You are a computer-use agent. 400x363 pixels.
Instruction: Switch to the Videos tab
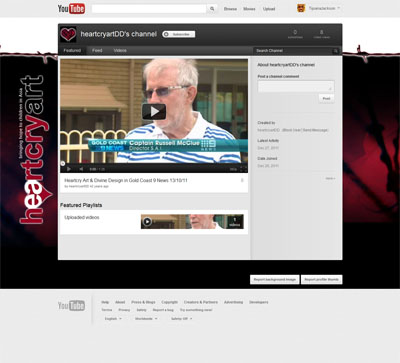point(120,50)
